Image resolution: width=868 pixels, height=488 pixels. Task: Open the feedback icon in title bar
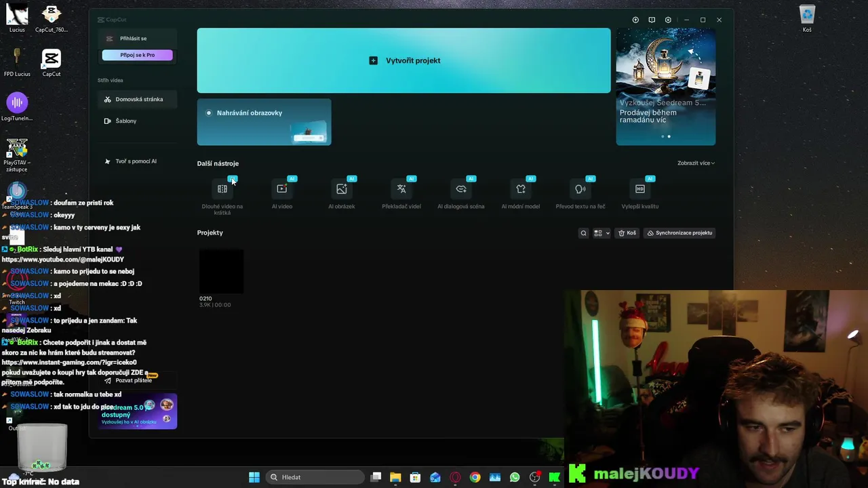(x=652, y=20)
